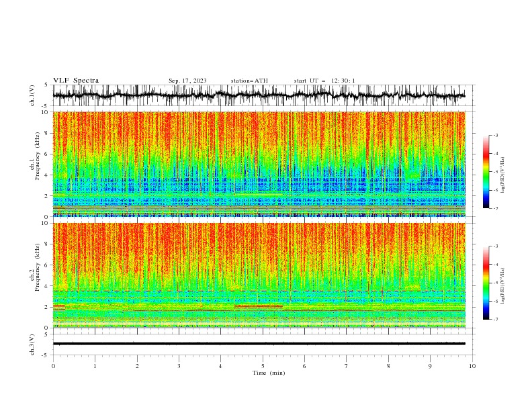Click the time axis tick label "8"
The image size is (532, 411).
388,366
